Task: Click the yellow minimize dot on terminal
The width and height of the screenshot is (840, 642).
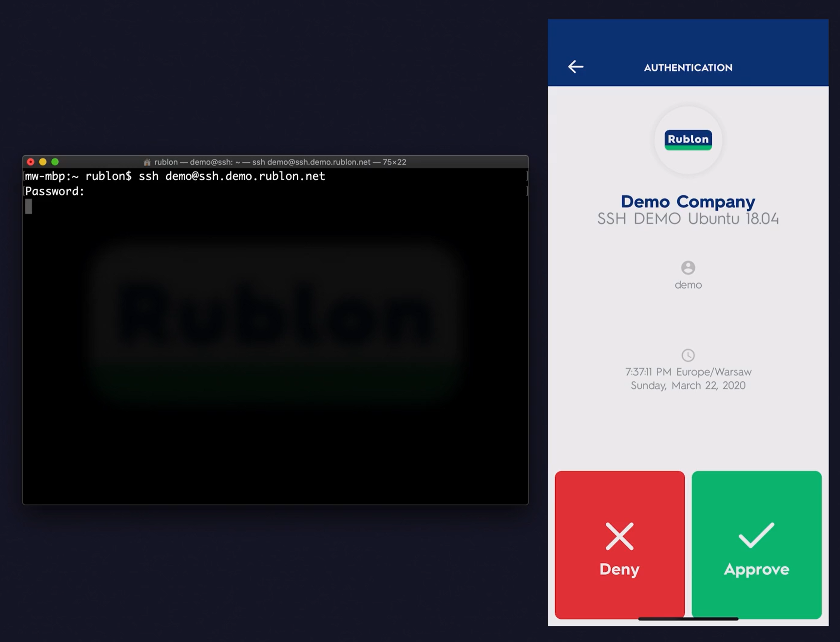Action: click(43, 162)
